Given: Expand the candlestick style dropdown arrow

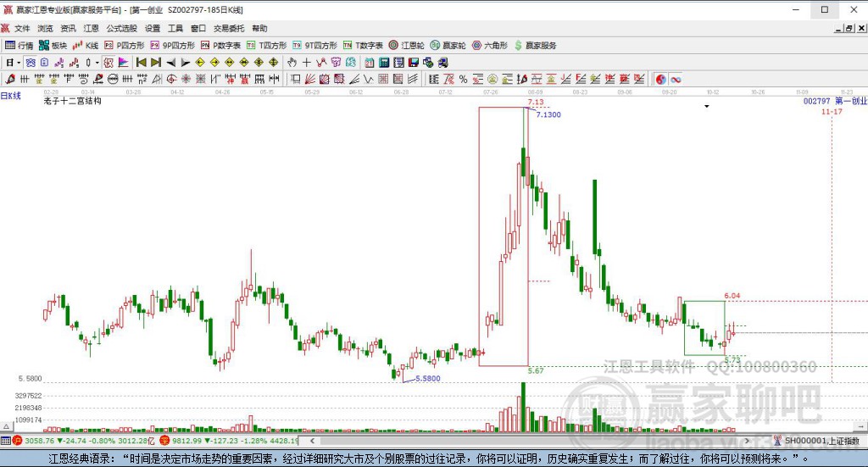Looking at the screenshot, I should click(97, 63).
